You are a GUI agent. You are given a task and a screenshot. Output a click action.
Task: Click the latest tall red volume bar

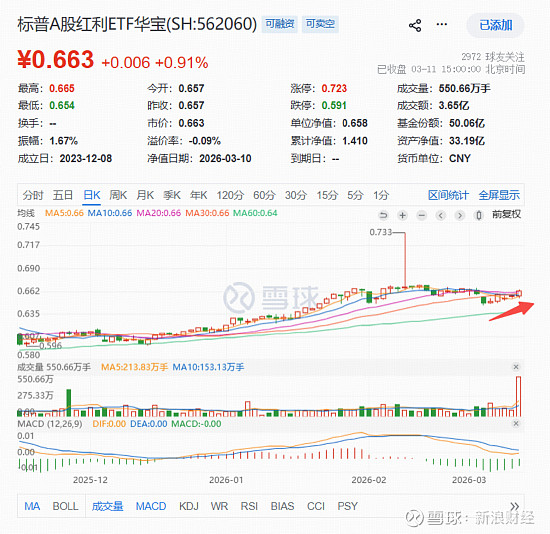[518, 396]
